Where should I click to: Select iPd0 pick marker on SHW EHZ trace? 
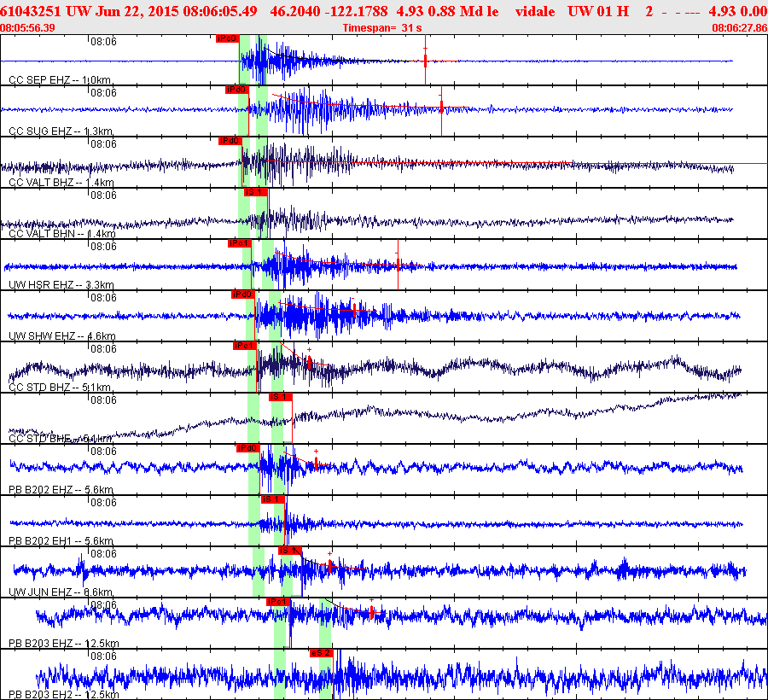(x=243, y=295)
